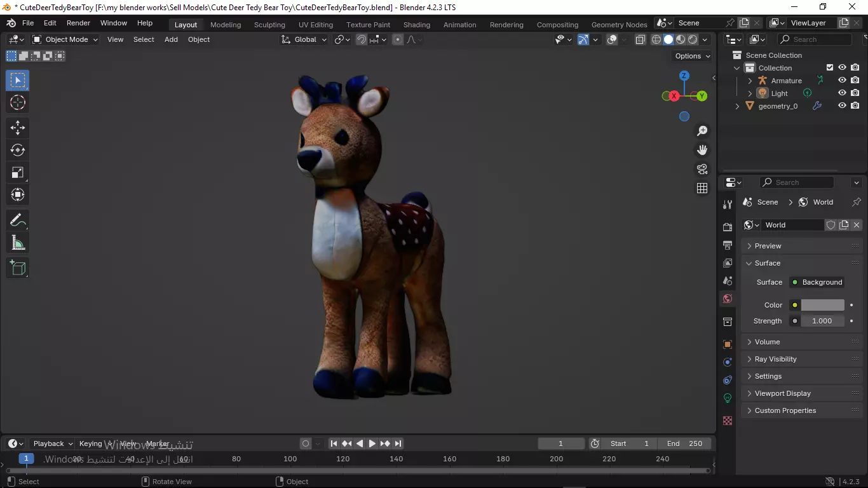Expand the geometry_0 tree item

737,106
